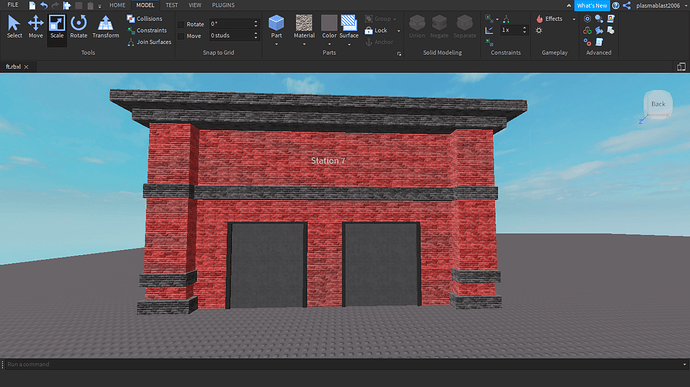Expand the Material dropdown arrow

304,44
